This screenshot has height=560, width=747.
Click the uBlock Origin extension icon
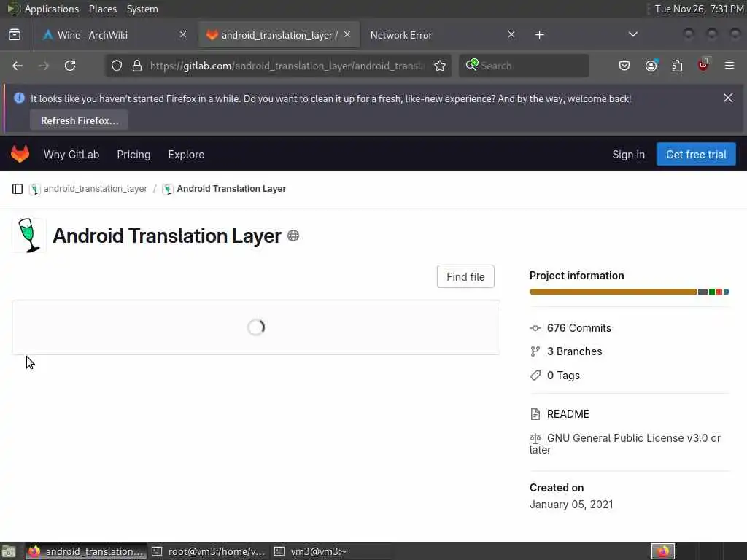704,65
